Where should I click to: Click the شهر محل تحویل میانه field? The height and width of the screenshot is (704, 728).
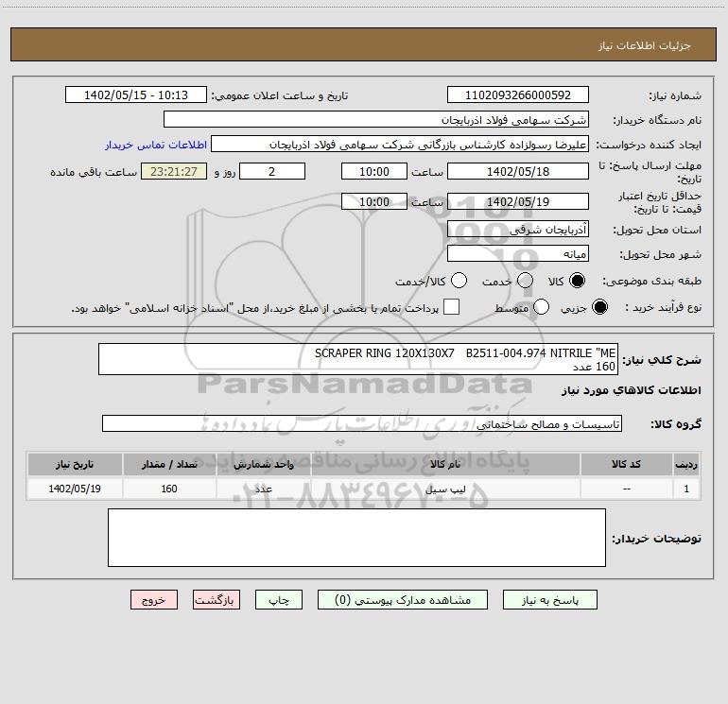[518, 253]
